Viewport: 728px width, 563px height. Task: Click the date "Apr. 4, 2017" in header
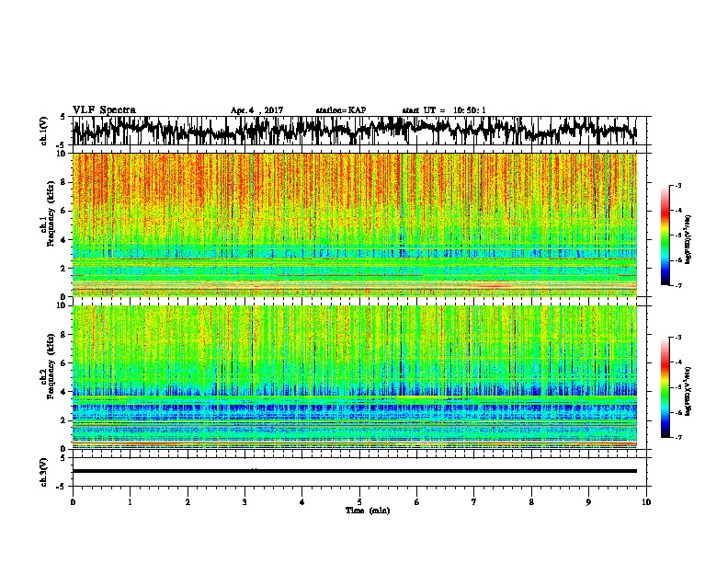tap(256, 110)
